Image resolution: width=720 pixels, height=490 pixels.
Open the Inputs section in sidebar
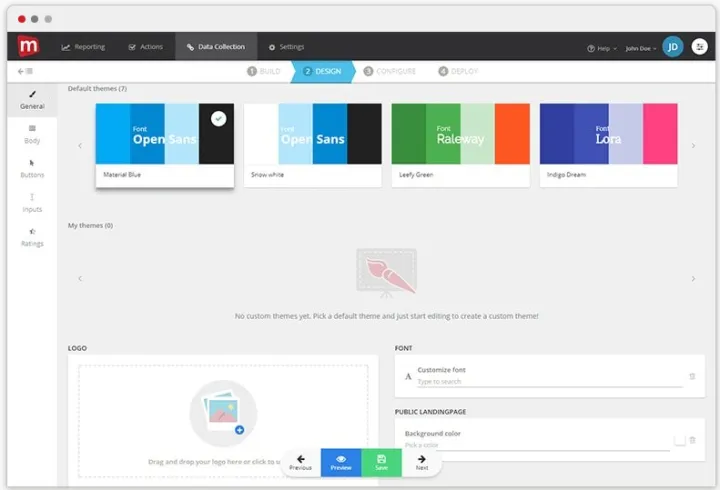click(x=32, y=202)
